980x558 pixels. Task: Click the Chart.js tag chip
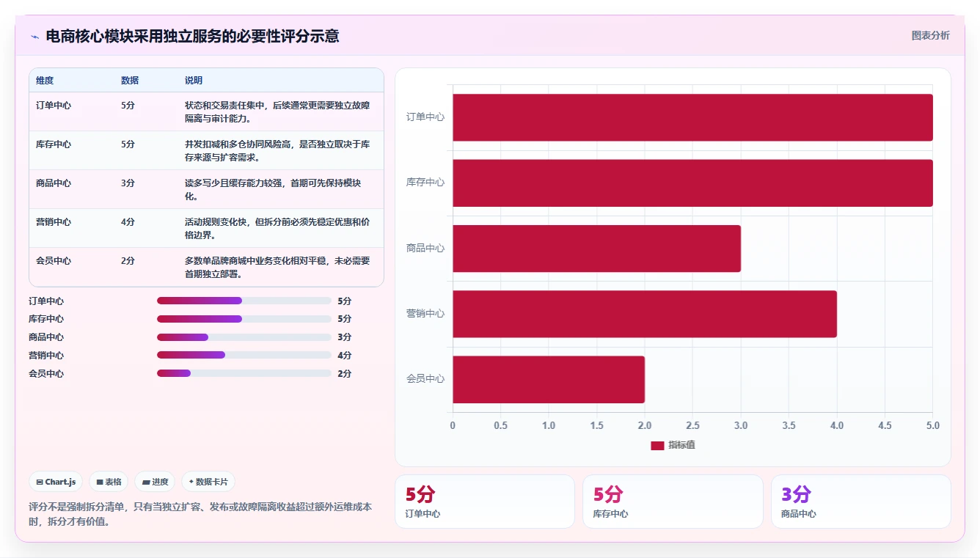point(56,482)
